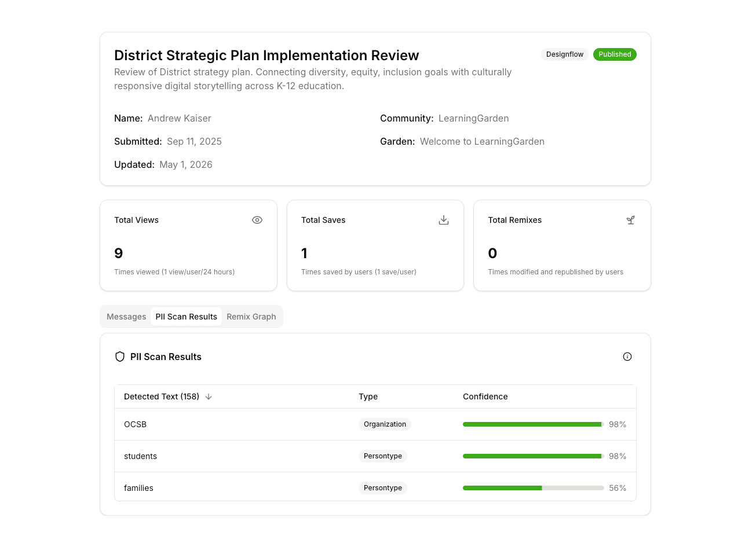Open the info icon in PII Scan Results panel

click(x=627, y=357)
